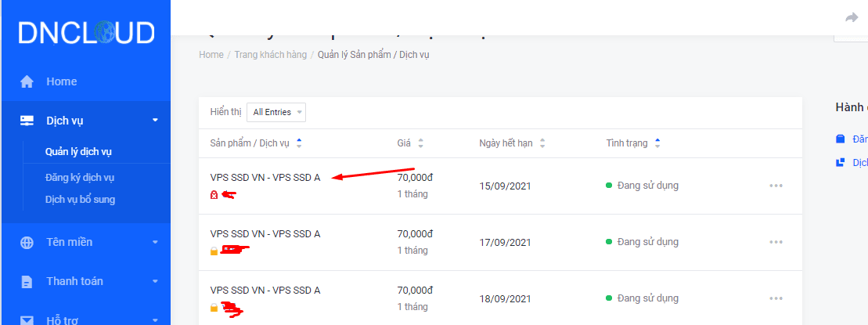The height and width of the screenshot is (325, 868).
Task: Click the Home house icon in sidebar
Action: [27, 81]
